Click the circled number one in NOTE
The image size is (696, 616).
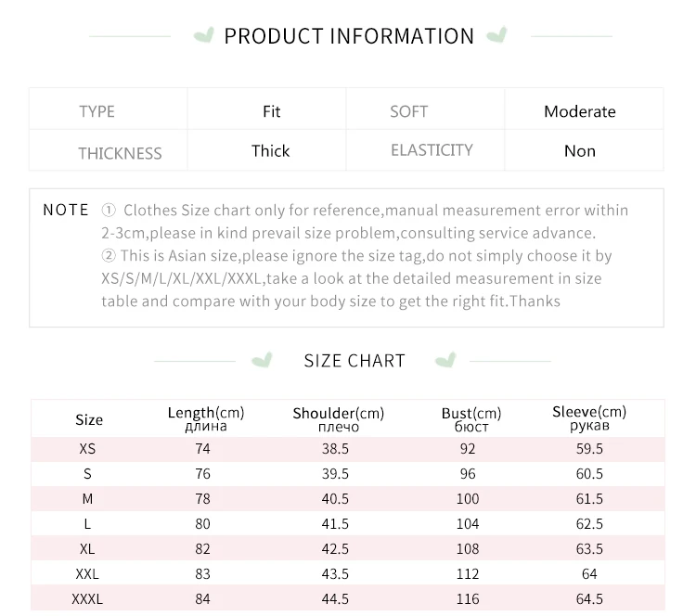pos(109,210)
